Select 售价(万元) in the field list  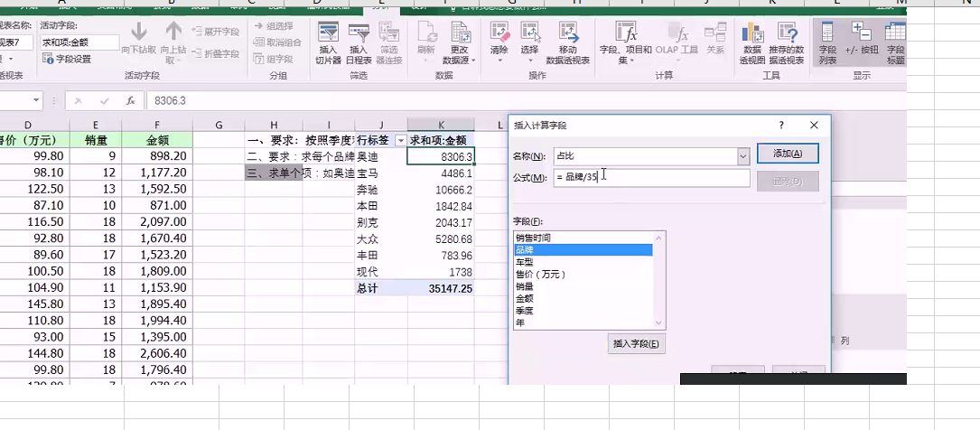[583, 275]
